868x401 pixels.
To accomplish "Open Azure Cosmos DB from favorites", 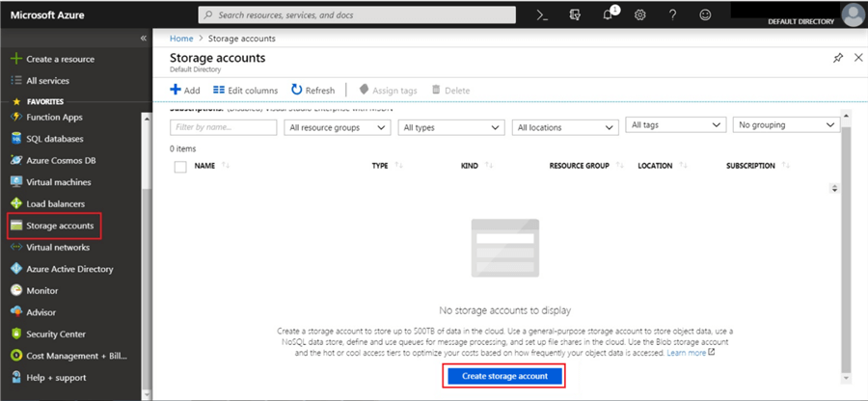I will 61,160.
